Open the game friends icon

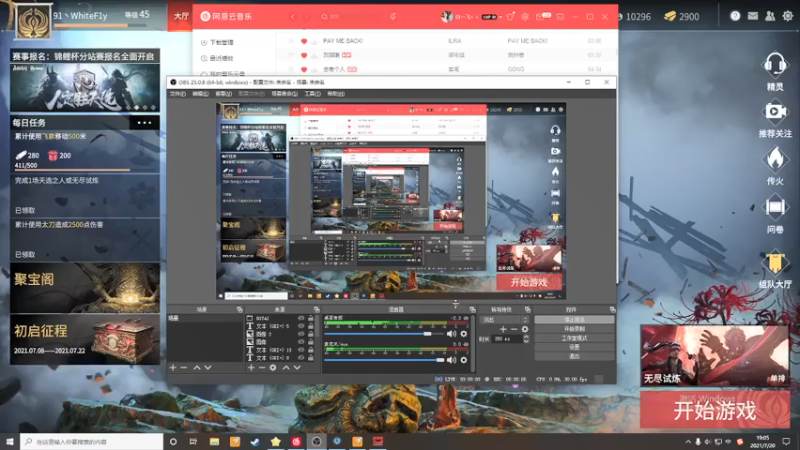click(770, 16)
